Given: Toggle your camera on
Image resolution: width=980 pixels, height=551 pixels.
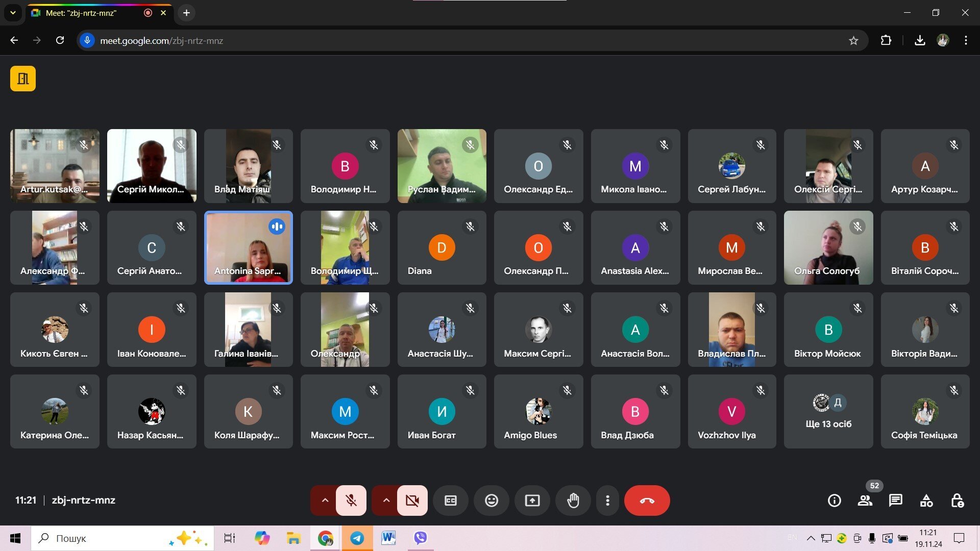Looking at the screenshot, I should (412, 500).
